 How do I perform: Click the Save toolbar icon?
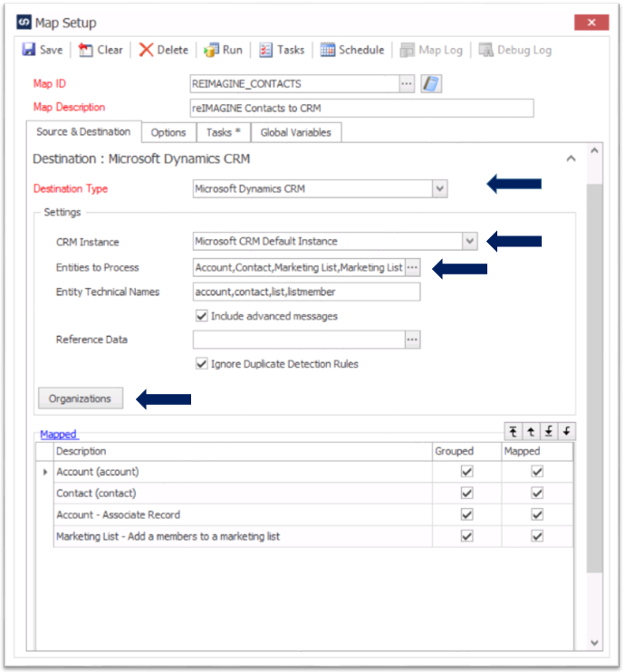click(29, 50)
